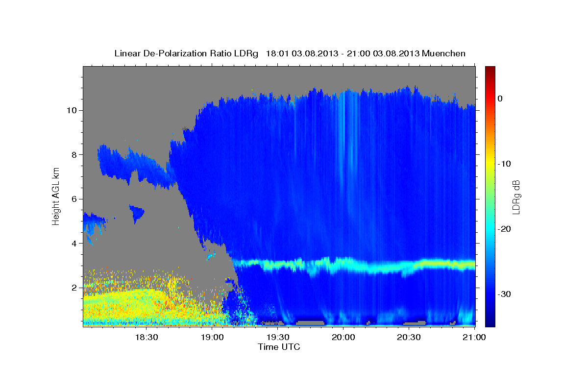Click the yellow boundary layer echo before 18:30
Image resolution: width=588 pixels, height=392 pixels.
click(120, 304)
